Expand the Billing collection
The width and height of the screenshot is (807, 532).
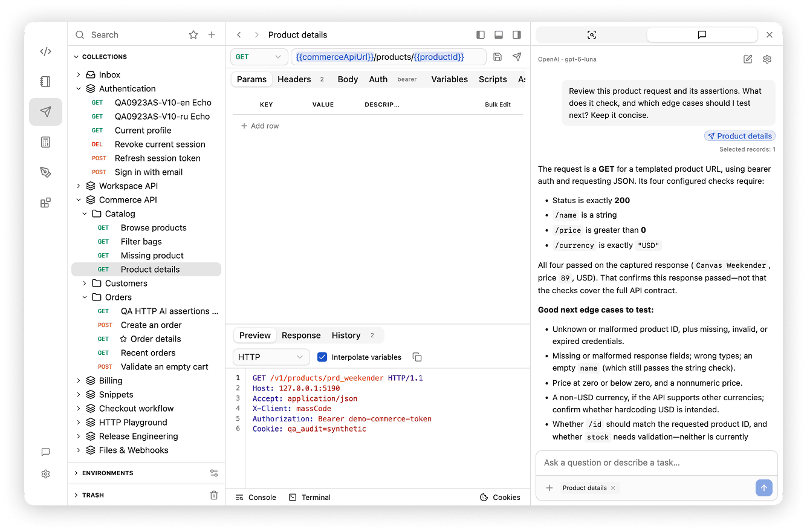[79, 381]
